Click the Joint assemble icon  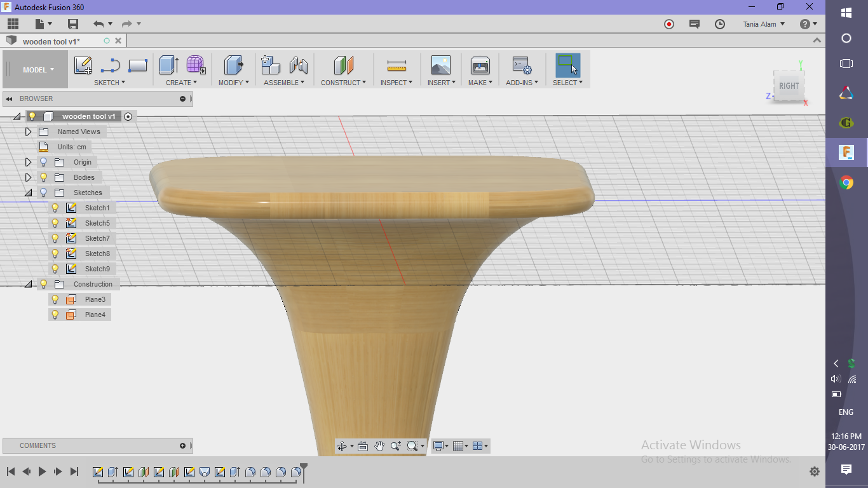(298, 65)
